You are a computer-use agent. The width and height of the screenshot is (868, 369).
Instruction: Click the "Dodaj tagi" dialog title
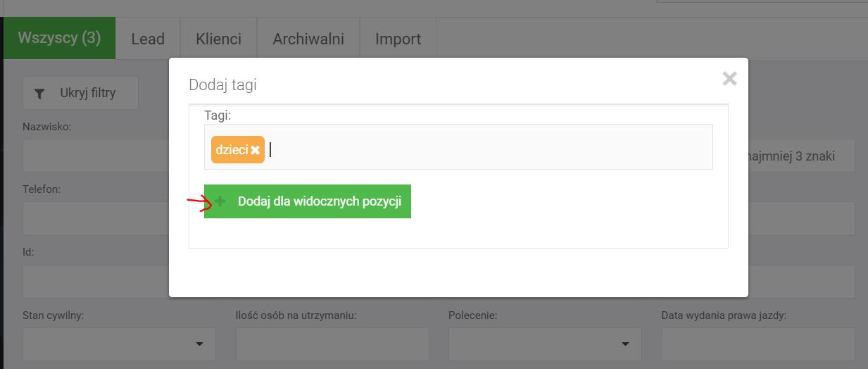(x=222, y=85)
